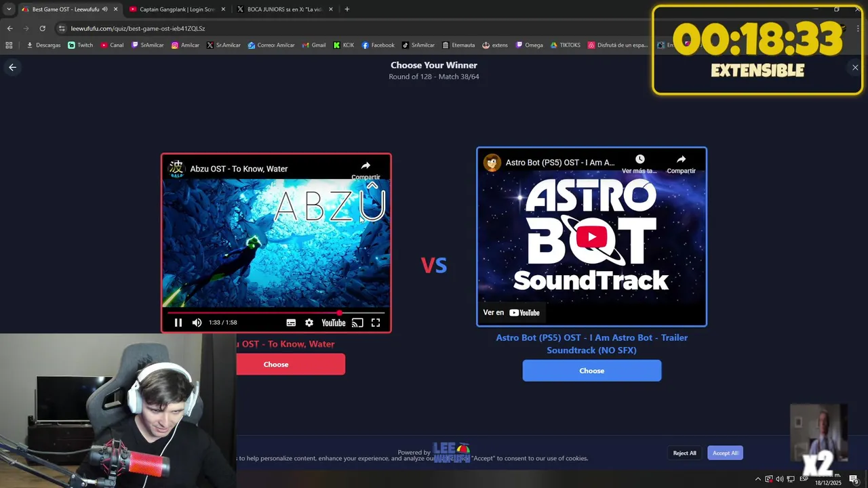Mute the Abzu video volume icon

(x=197, y=323)
